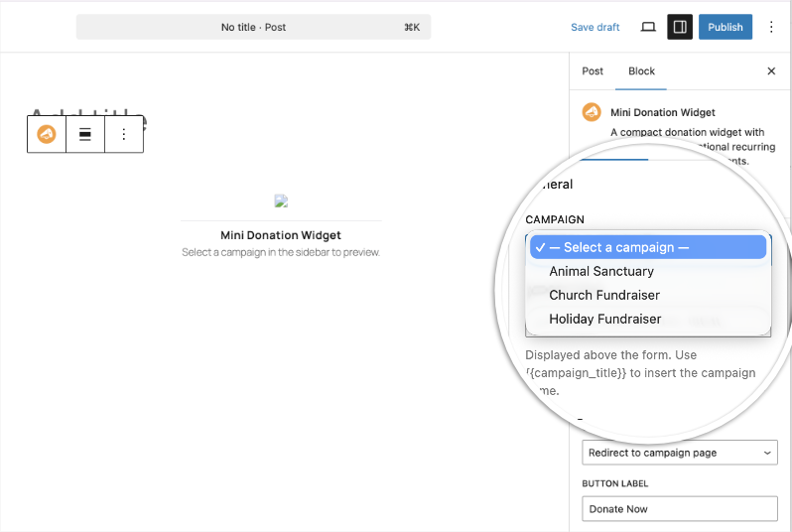Image resolution: width=792 pixels, height=532 pixels.
Task: Expand the Redirect to campaign page dropdown
Action: pyautogui.click(x=680, y=453)
